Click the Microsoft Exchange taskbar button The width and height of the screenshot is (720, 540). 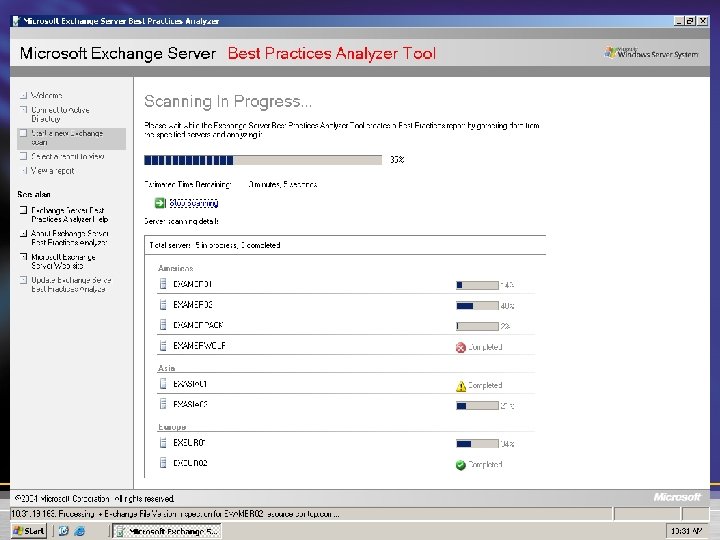168,531
